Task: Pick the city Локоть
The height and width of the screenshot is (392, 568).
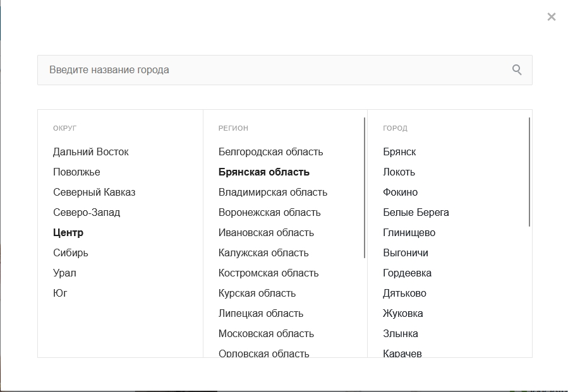Action: pos(399,172)
